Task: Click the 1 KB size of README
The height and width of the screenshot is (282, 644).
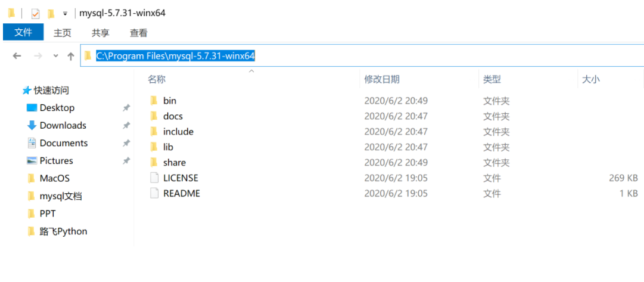Action: click(629, 193)
